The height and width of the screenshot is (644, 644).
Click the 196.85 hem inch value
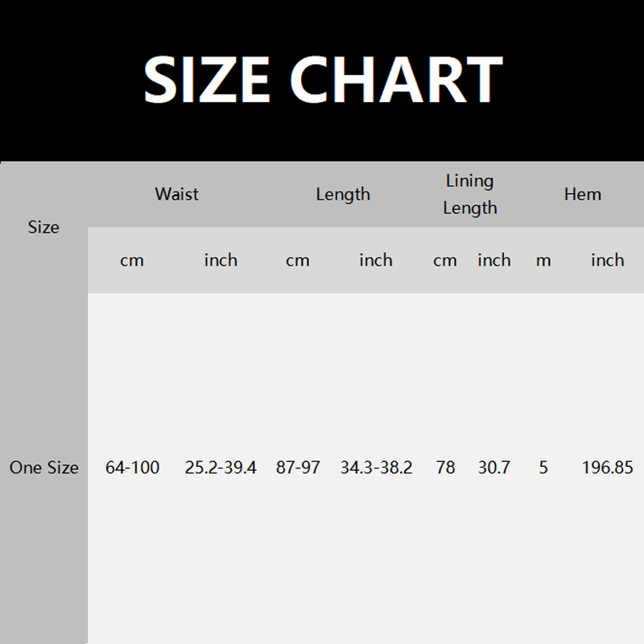[x=608, y=468]
